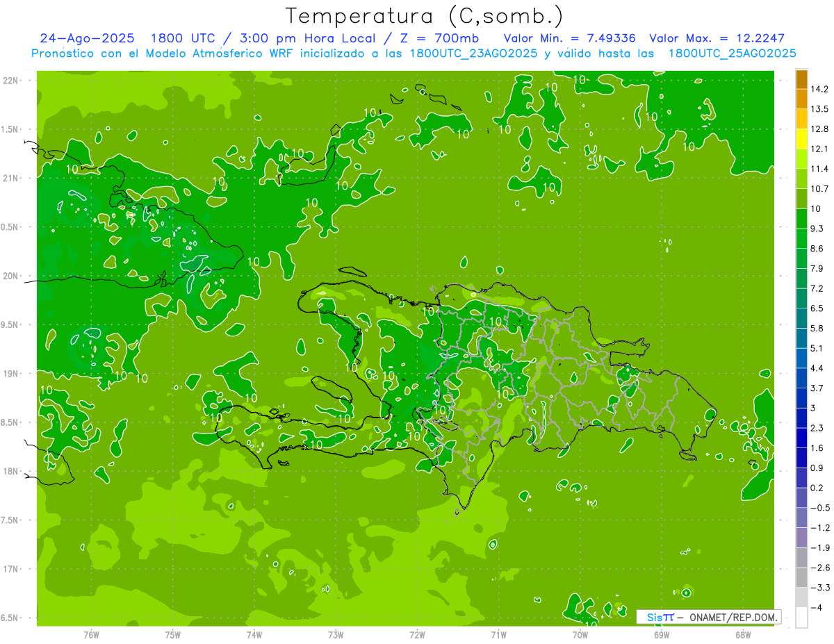The width and height of the screenshot is (834, 644).
Task: Click the '76W' longitude axis label
Action: click(91, 634)
